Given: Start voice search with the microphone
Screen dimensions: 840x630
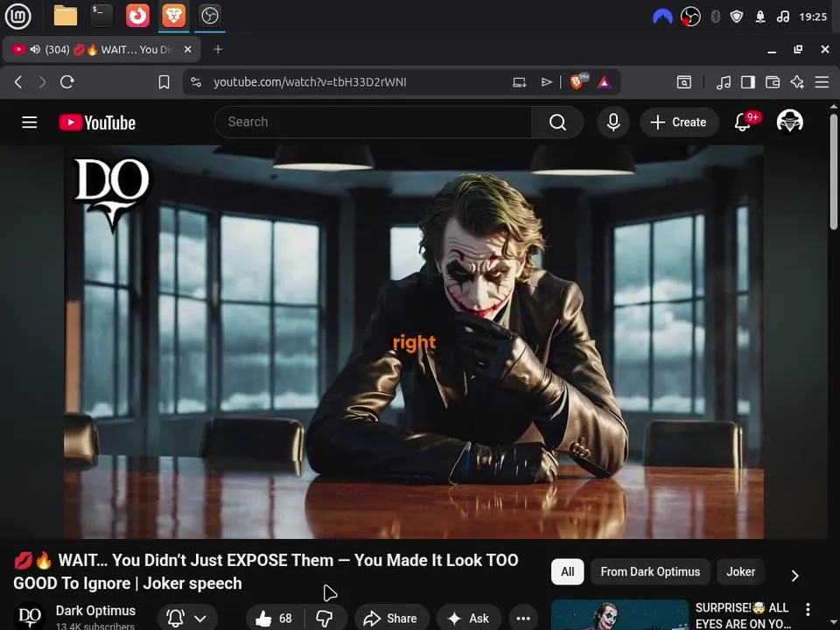Looking at the screenshot, I should [x=613, y=122].
